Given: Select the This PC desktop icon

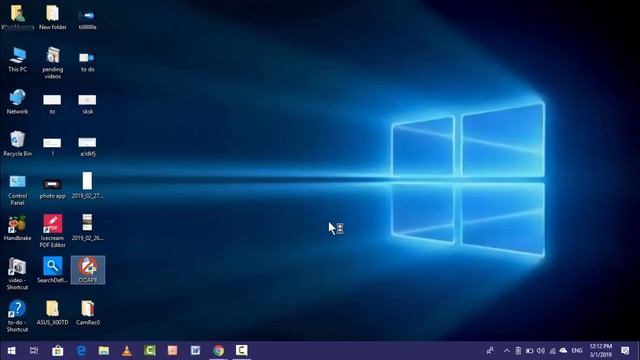Looking at the screenshot, I should [x=18, y=60].
